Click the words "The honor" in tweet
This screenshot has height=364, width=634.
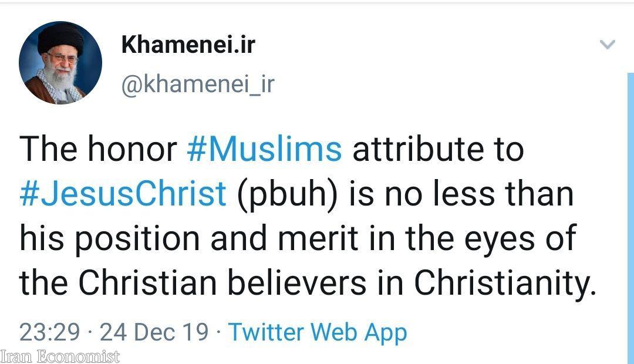[98, 149]
